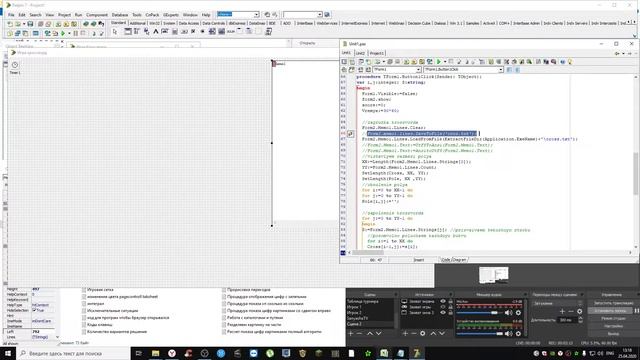Click the Pause icon in Delphi debug toolbar
The width and height of the screenshot is (640, 360).
76,33
